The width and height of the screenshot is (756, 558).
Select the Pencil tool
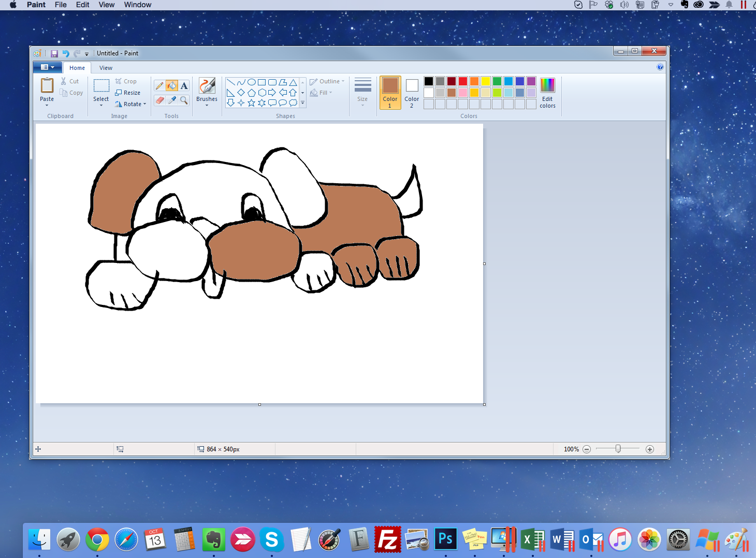160,85
